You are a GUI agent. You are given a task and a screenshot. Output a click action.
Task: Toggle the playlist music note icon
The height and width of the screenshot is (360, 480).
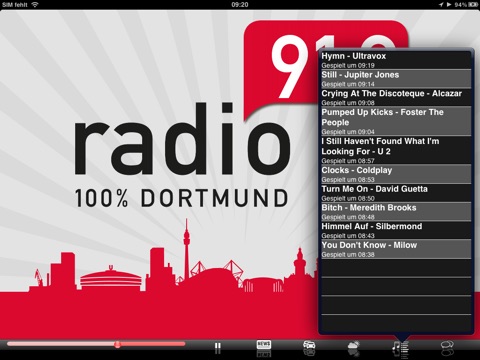[400, 349]
